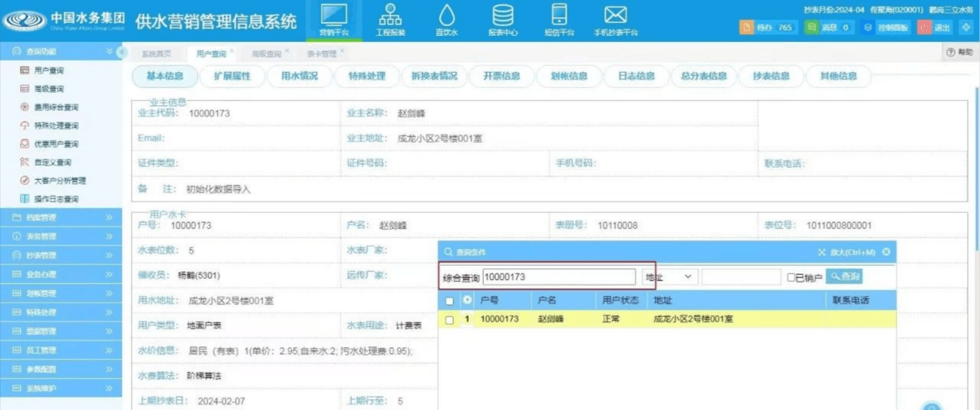Click the 查询 search button
980x410 pixels.
coord(844,277)
